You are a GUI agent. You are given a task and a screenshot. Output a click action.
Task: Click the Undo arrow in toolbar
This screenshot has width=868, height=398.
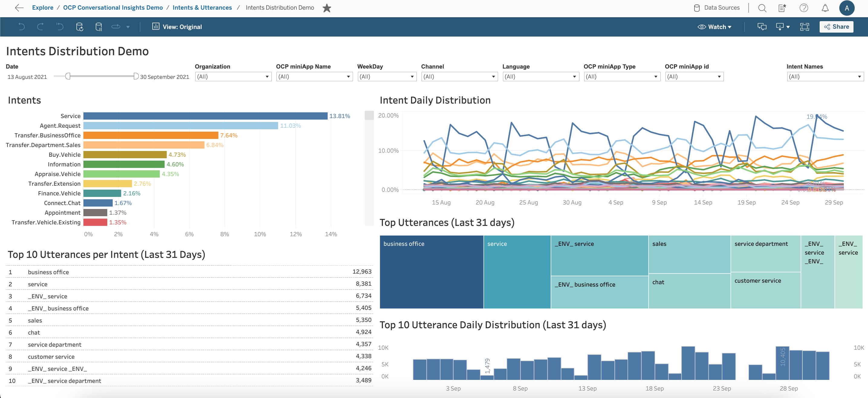21,27
